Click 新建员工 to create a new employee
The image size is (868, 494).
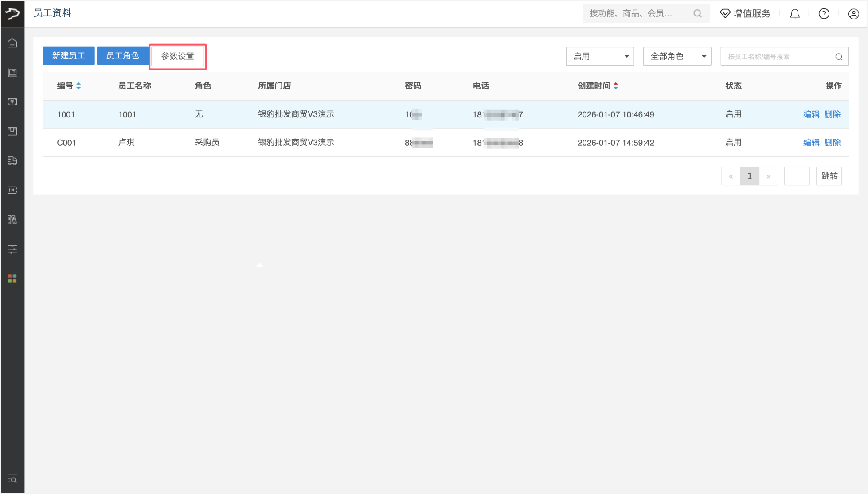coord(68,55)
